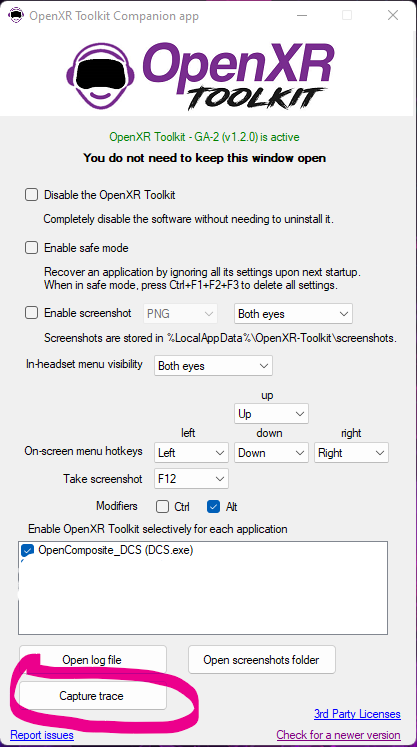This screenshot has height=747, width=417.
Task: Click the Capture trace button
Action: click(93, 696)
